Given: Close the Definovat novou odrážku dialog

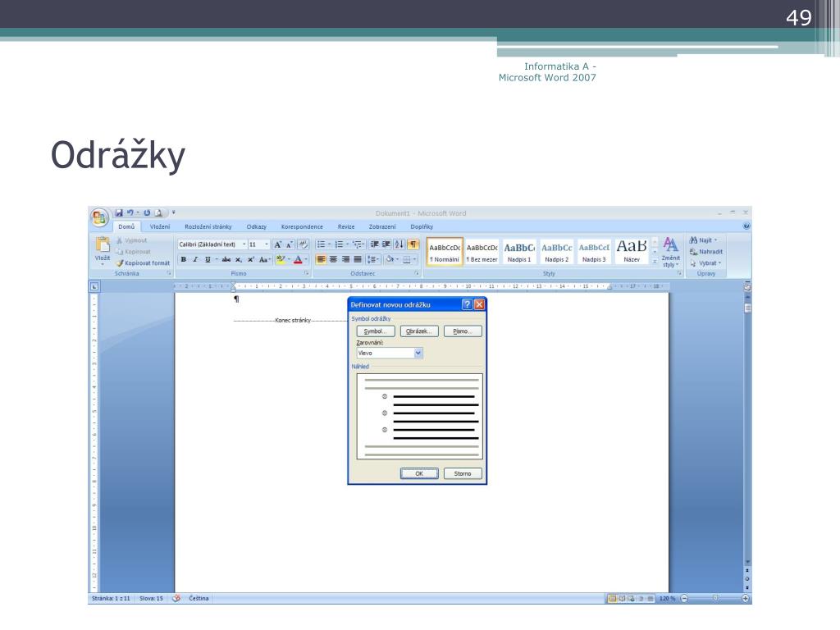Looking at the screenshot, I should pyautogui.click(x=479, y=304).
